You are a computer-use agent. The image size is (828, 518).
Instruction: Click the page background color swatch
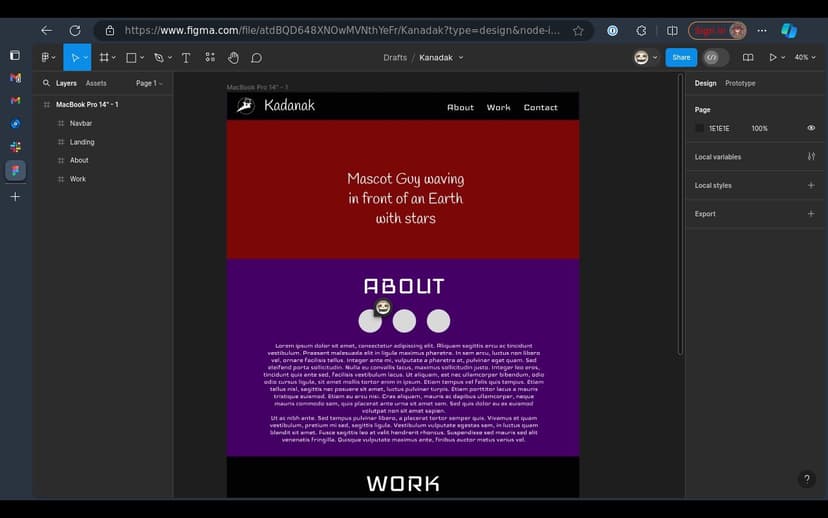700,129
